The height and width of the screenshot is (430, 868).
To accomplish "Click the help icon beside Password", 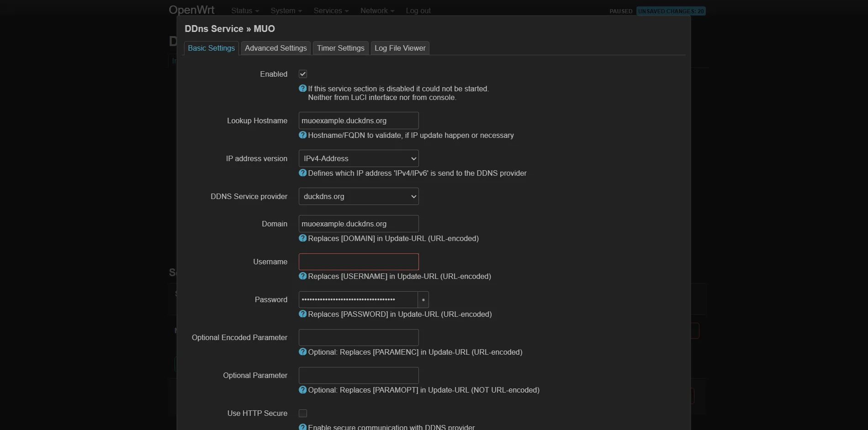I will [302, 314].
